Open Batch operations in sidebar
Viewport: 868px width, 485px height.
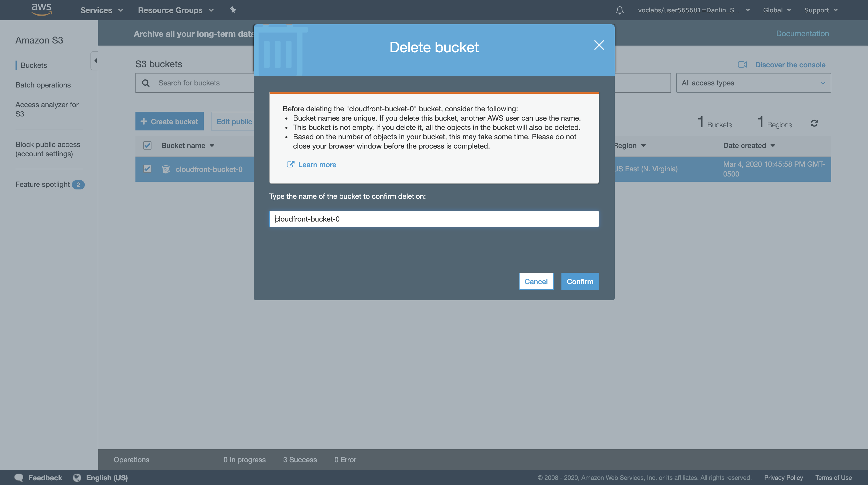(43, 85)
